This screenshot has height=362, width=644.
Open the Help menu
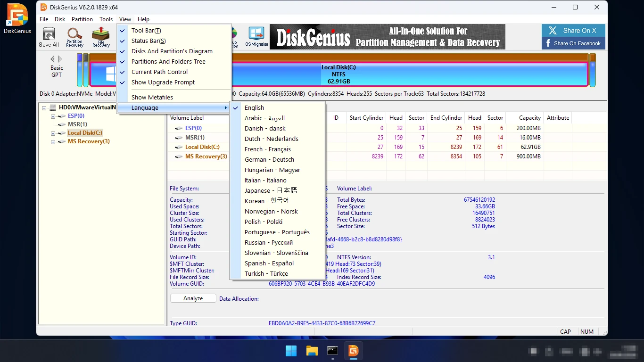[x=143, y=19]
